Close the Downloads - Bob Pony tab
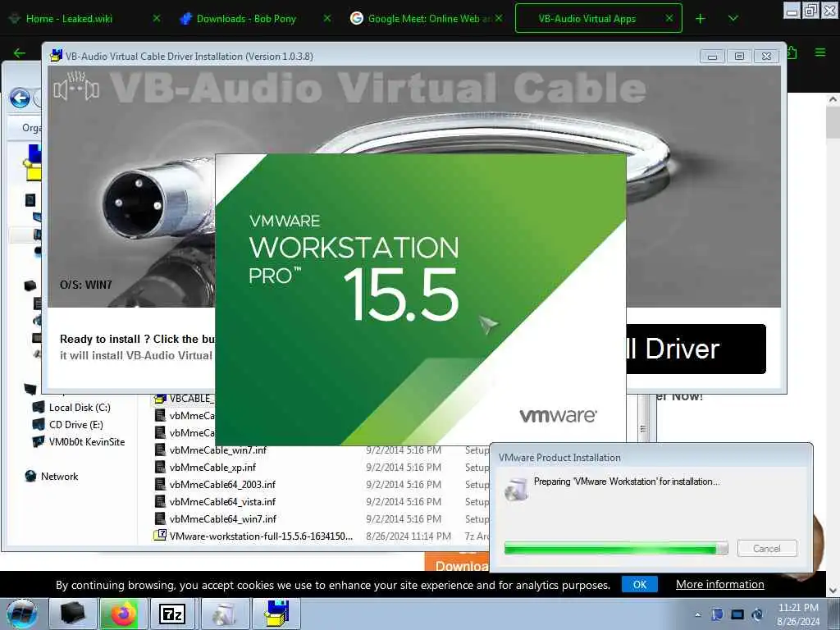The width and height of the screenshot is (840, 630). tap(326, 18)
